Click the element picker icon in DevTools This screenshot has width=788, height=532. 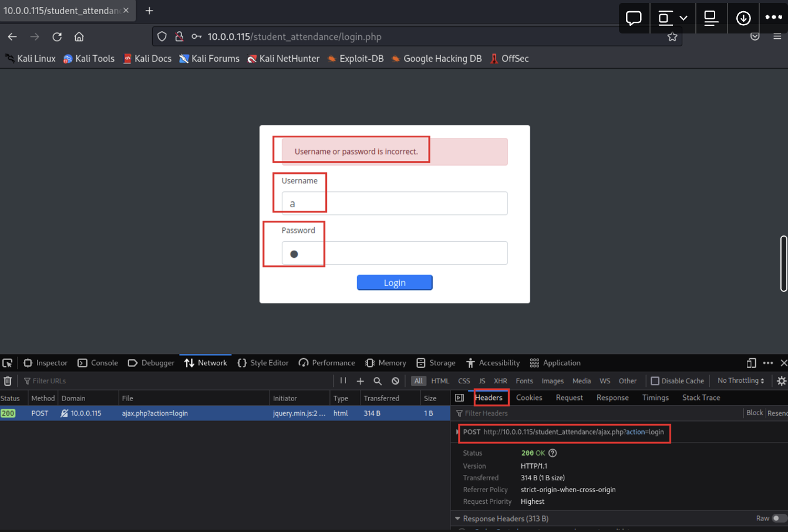click(x=8, y=363)
